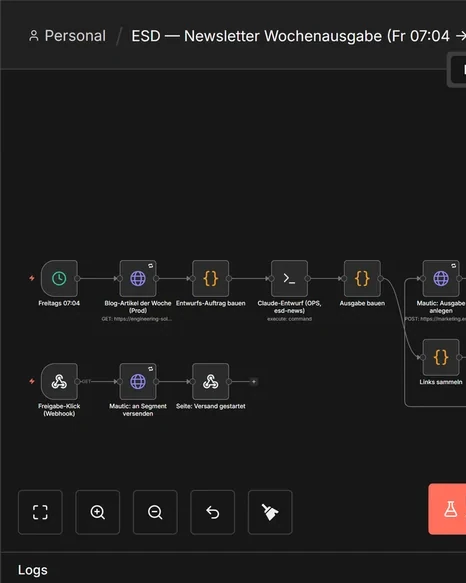Open the Seite: Versand gestartet webhook node
Image resolution: width=466 pixels, height=583 pixels.
tap(210, 381)
